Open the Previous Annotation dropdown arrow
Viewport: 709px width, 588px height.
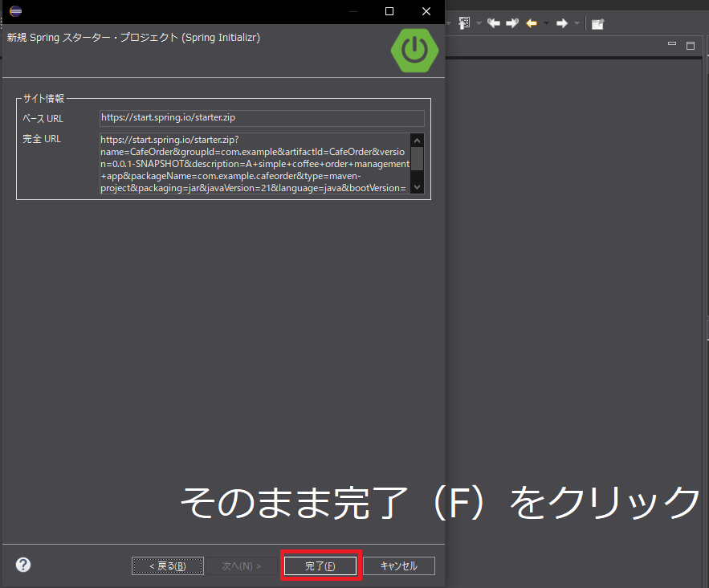click(x=479, y=23)
